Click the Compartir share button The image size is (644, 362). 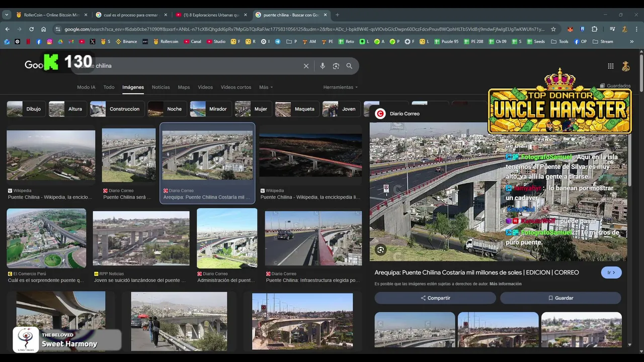pos(435,298)
